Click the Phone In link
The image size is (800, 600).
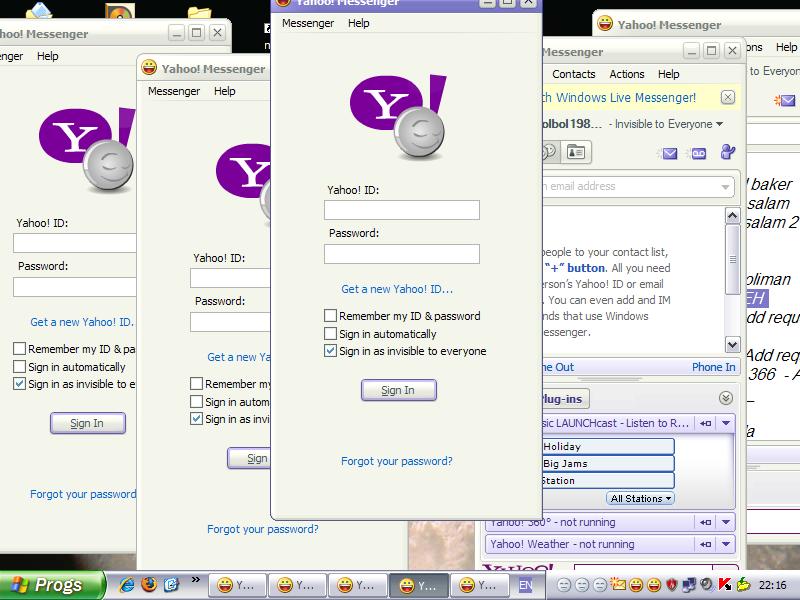(713, 367)
